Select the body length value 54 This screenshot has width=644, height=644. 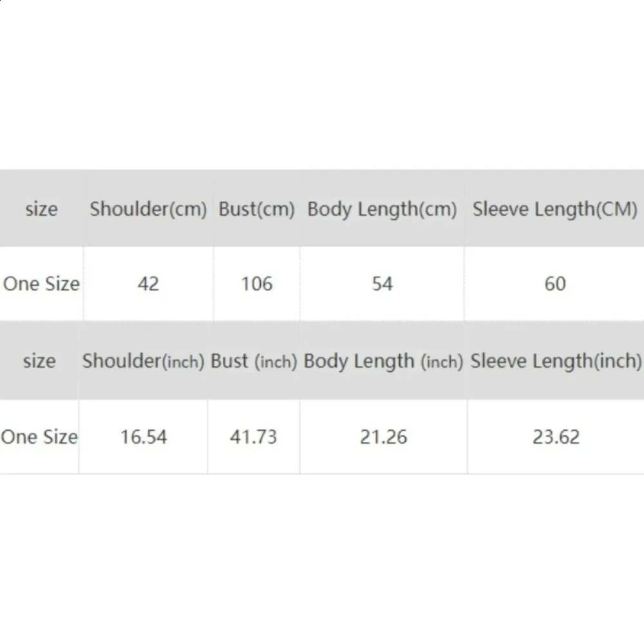pyautogui.click(x=382, y=284)
